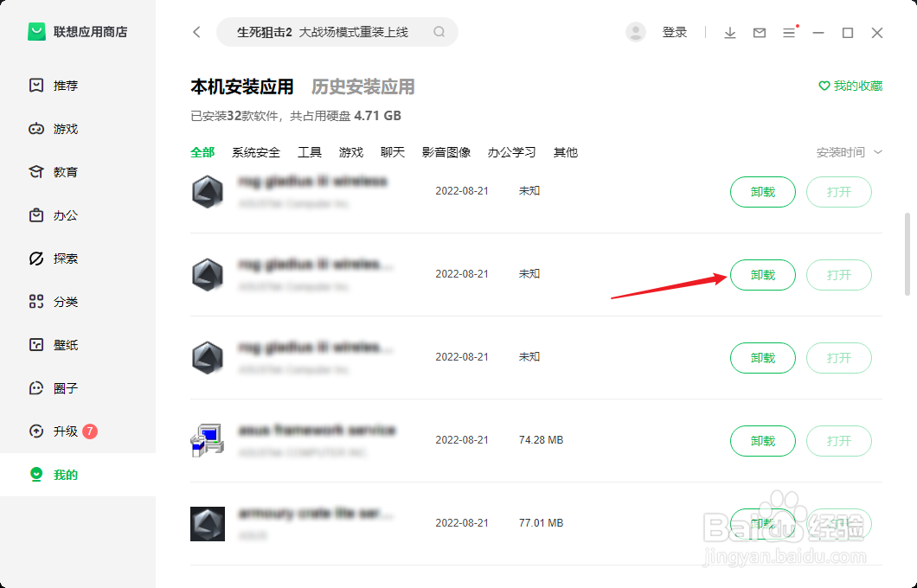Click the 登录 login link
The width and height of the screenshot is (917, 588).
click(674, 33)
